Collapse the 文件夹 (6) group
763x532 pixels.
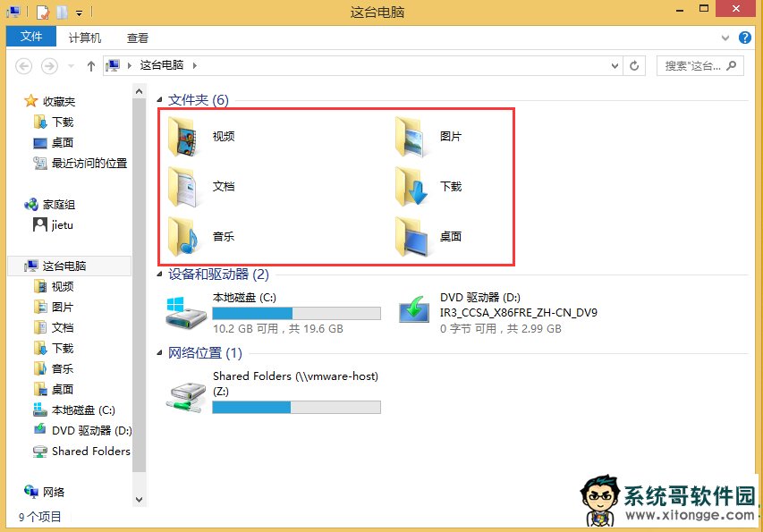click(x=159, y=99)
